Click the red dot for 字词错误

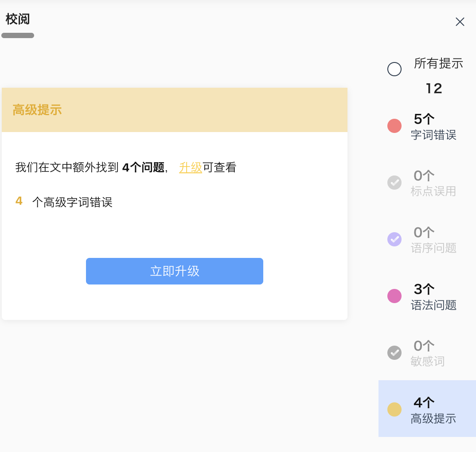(394, 126)
